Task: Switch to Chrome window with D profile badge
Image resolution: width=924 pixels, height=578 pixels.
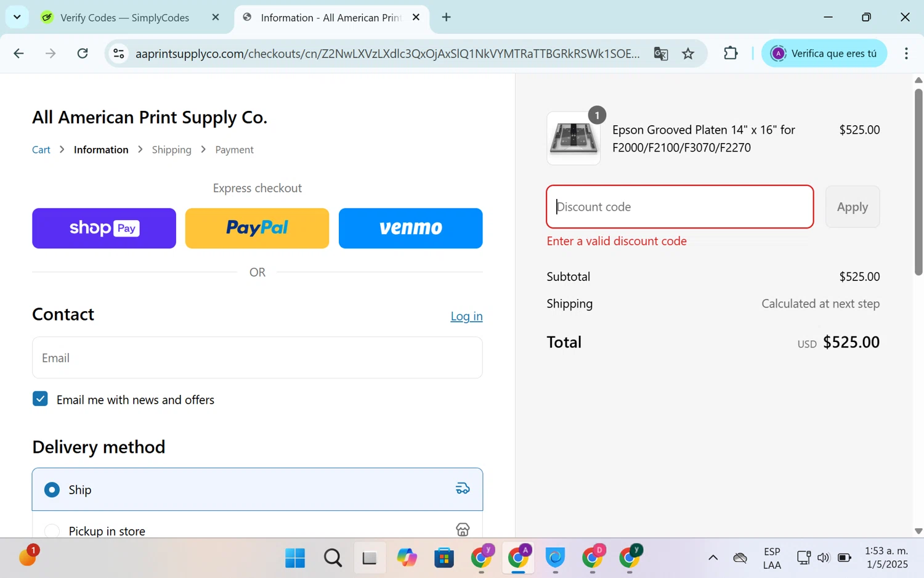Action: (593, 557)
